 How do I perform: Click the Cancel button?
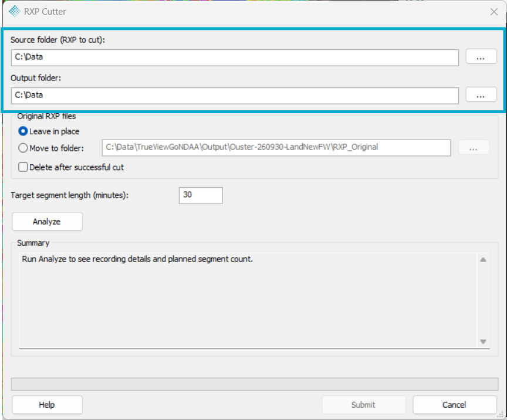click(455, 405)
